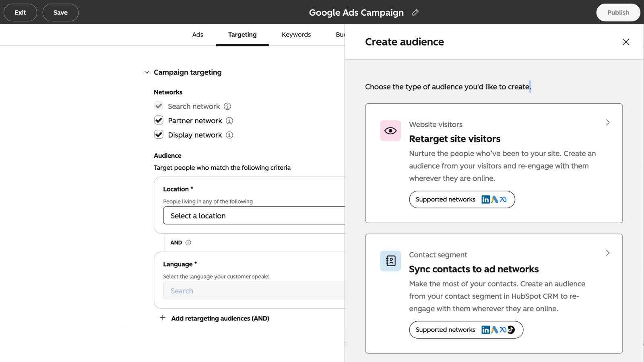Go to the Keywords tab

[296, 35]
